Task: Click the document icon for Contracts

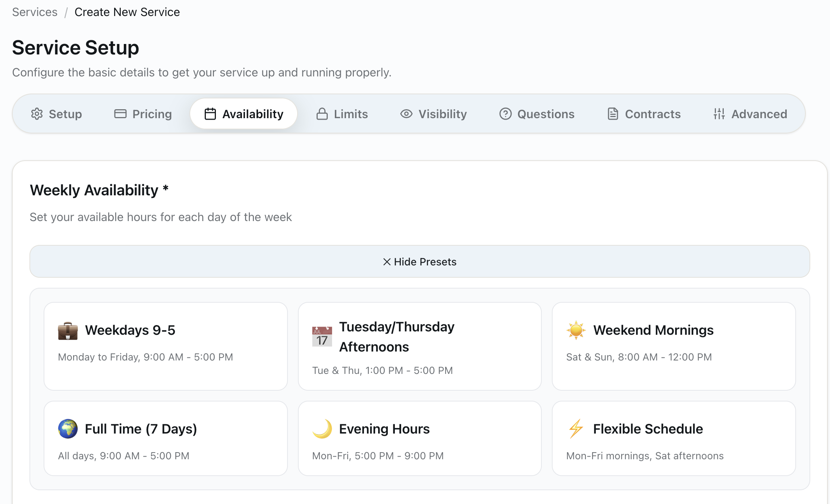Action: click(613, 114)
